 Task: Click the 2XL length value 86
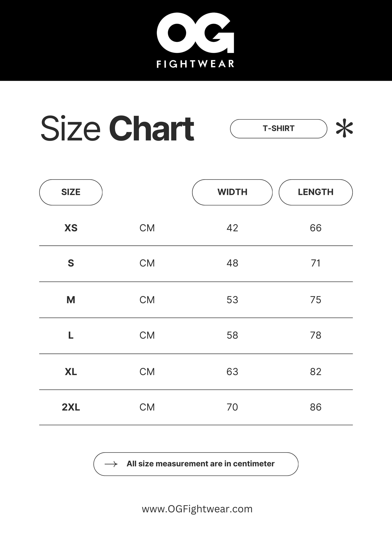pyautogui.click(x=315, y=407)
